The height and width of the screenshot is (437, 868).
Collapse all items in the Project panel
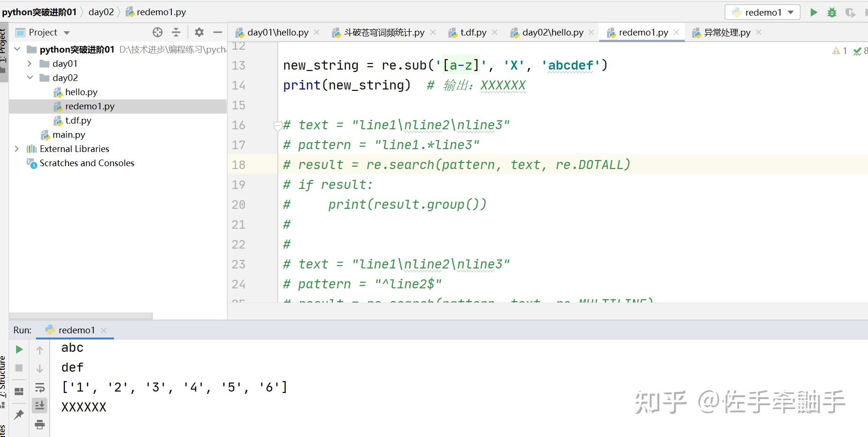[x=176, y=32]
